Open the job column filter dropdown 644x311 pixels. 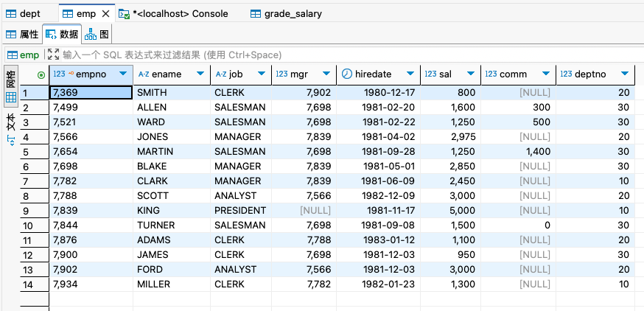click(262, 74)
